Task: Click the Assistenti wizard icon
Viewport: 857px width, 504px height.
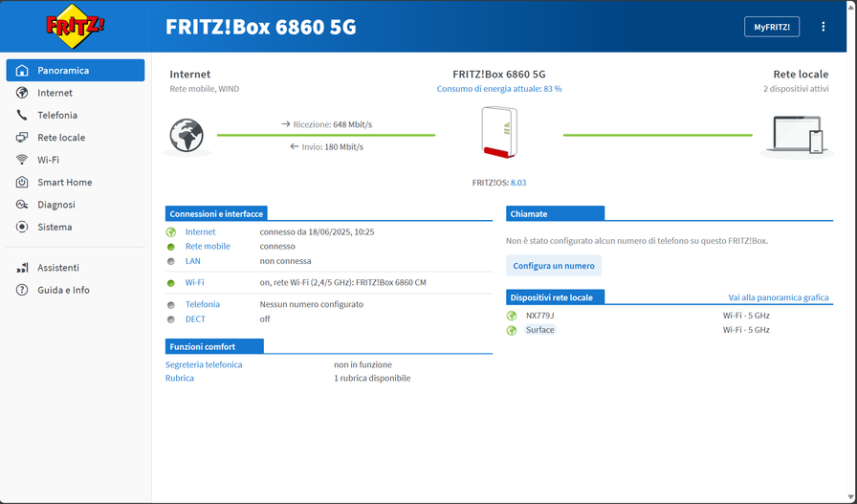Action: coord(22,268)
